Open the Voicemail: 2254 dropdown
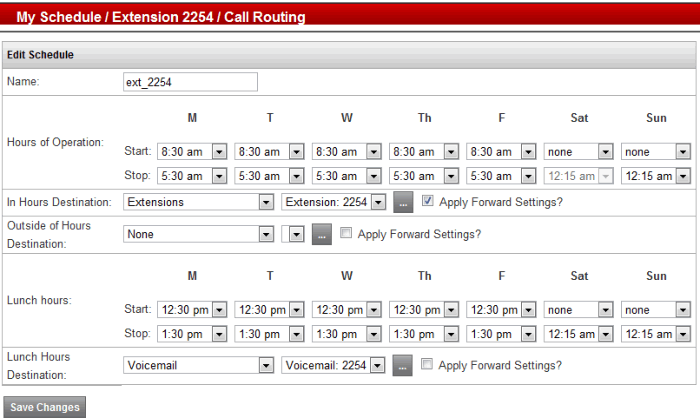 tap(333, 366)
